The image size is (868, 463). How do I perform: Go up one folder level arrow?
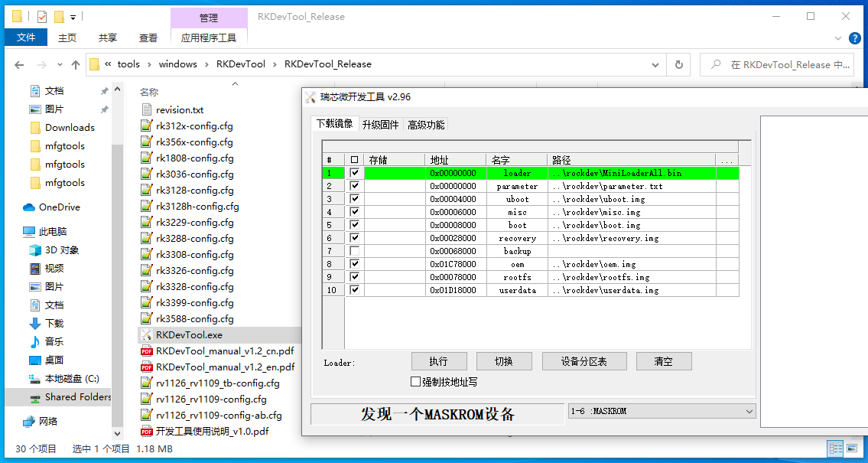75,65
